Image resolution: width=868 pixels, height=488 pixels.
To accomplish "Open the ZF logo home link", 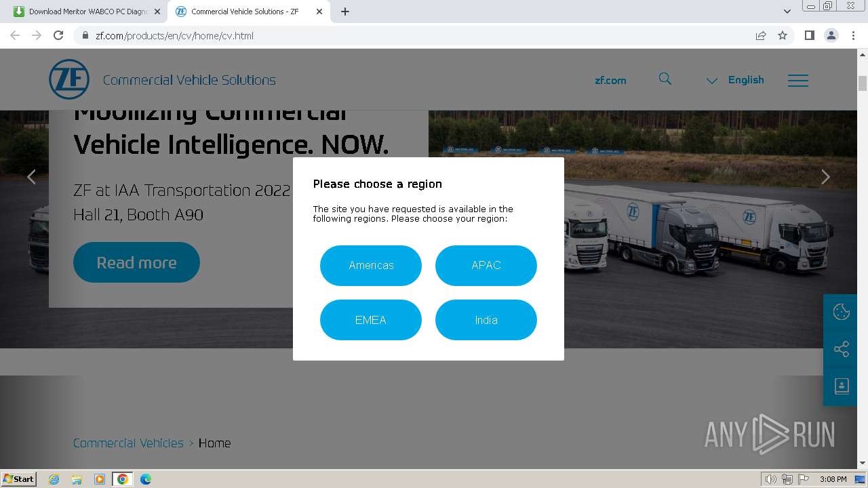I will coord(69,79).
